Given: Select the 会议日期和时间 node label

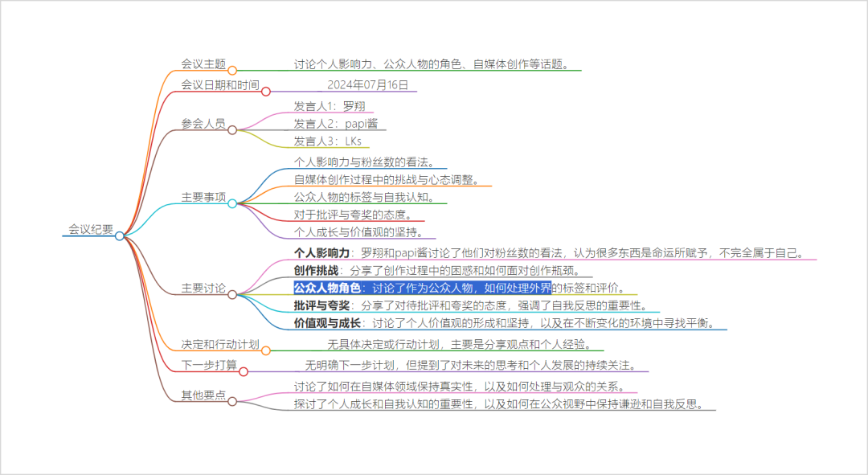Looking at the screenshot, I should [x=220, y=84].
